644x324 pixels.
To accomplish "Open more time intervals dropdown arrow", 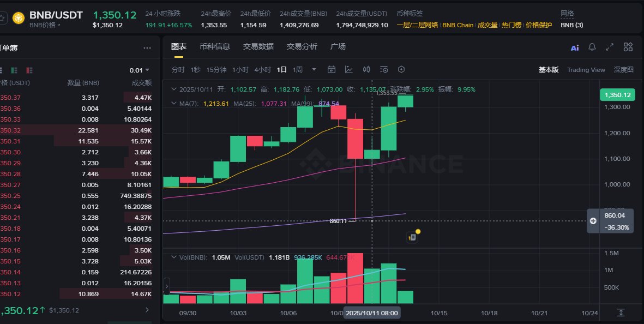I will 314,69.
